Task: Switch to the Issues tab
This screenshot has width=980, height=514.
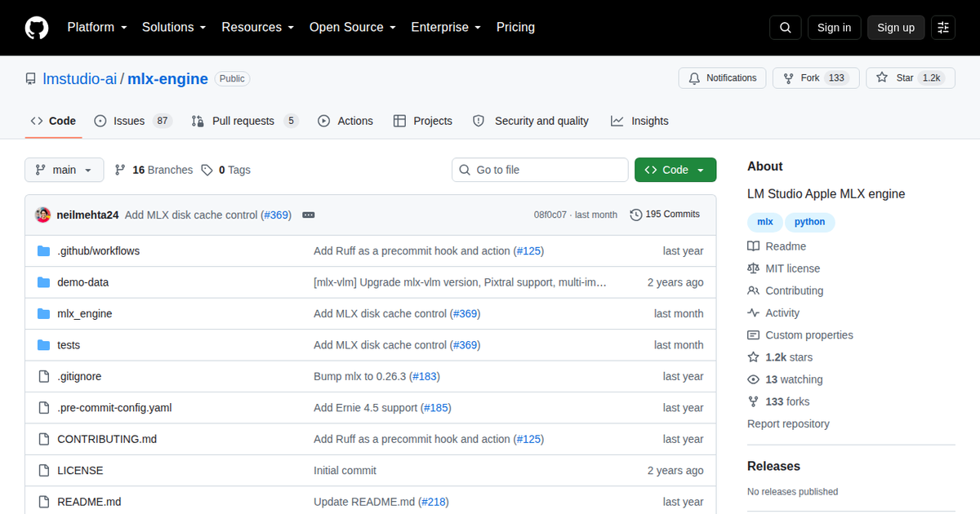Action: click(133, 121)
